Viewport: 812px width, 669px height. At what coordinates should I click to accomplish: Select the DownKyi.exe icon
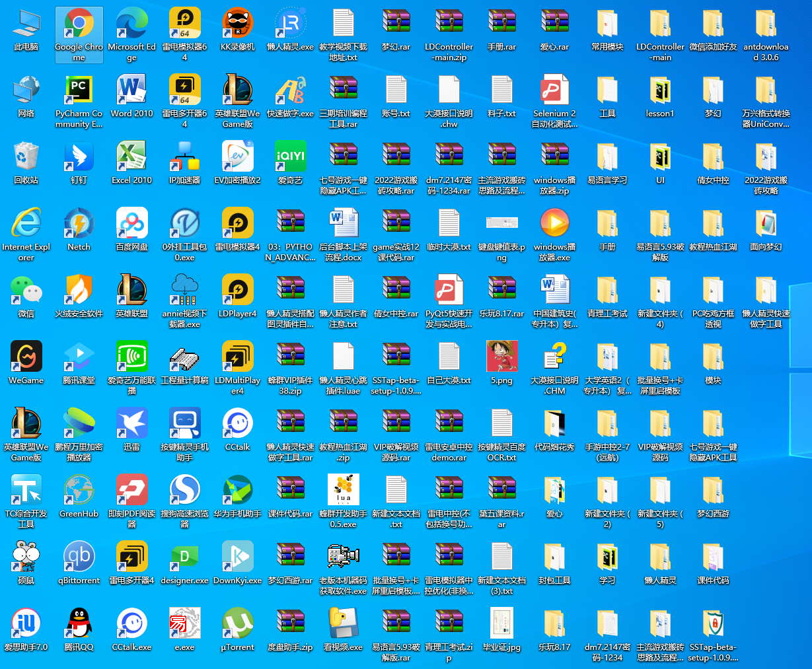pos(238,564)
